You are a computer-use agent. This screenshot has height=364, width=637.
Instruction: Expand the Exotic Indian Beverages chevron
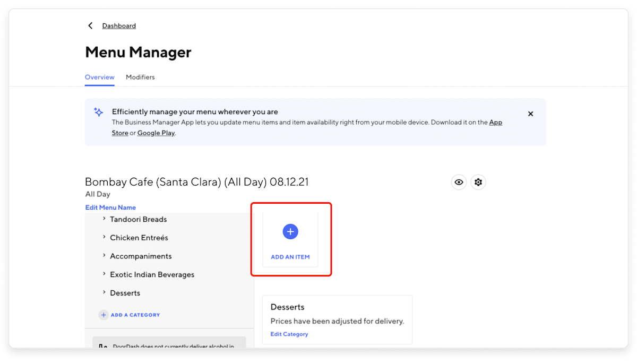pos(104,274)
